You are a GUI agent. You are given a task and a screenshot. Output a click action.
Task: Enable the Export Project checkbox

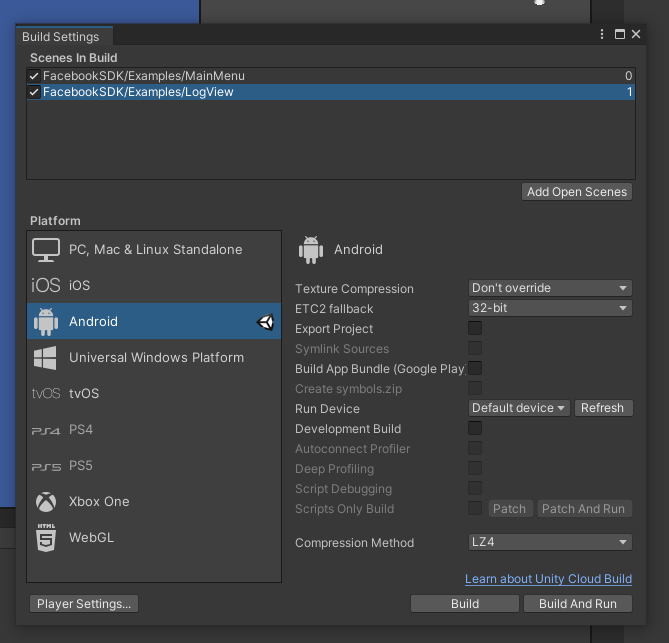[475, 328]
